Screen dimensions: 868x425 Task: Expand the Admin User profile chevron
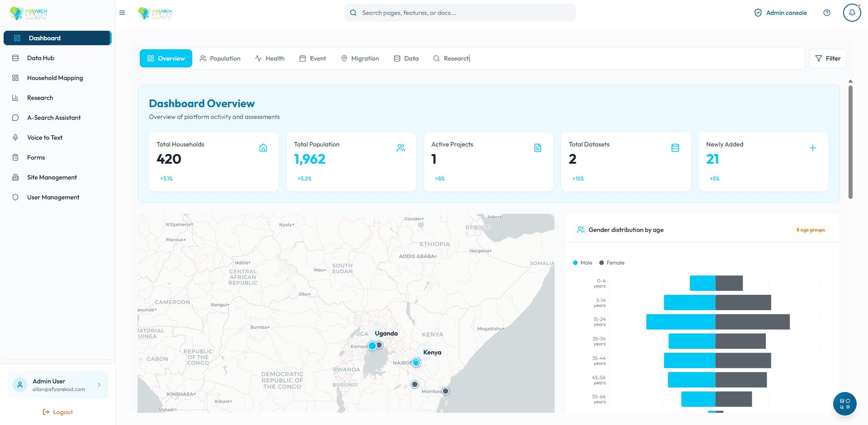pyautogui.click(x=99, y=385)
